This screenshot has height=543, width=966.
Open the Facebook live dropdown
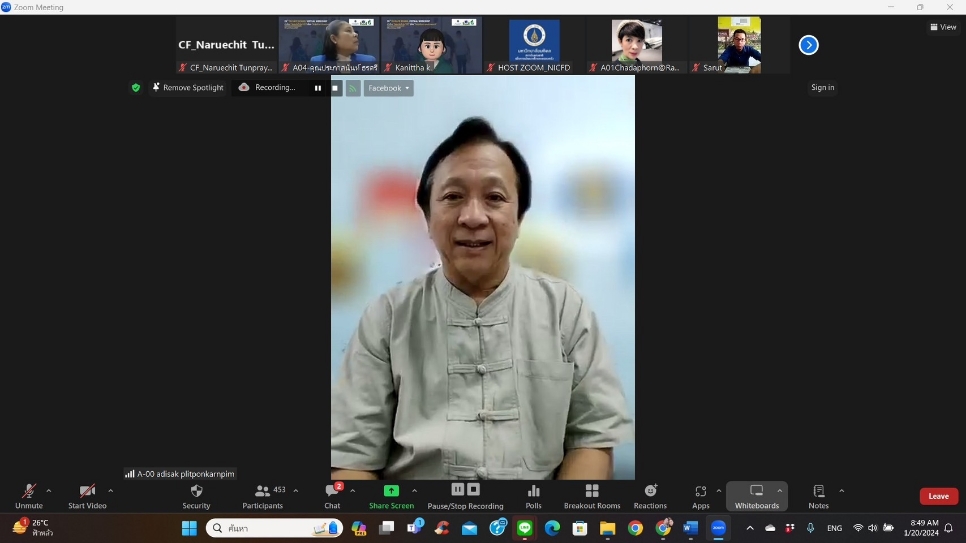click(x=389, y=88)
